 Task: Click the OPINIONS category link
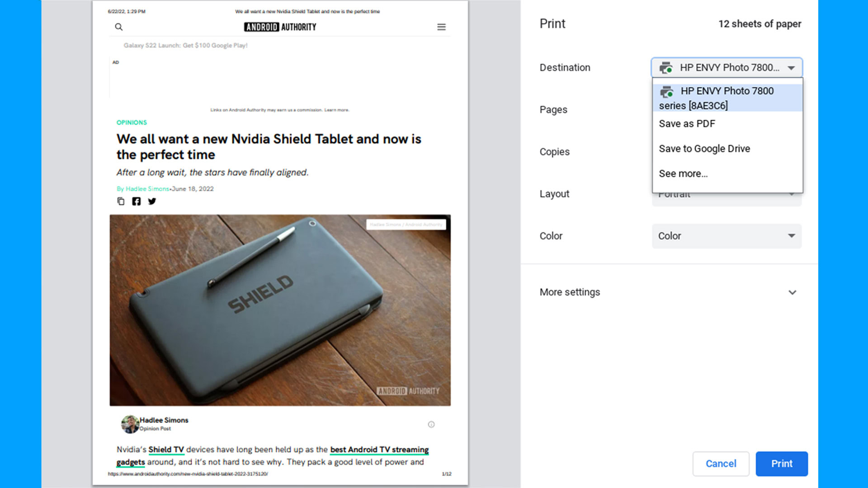tap(132, 122)
